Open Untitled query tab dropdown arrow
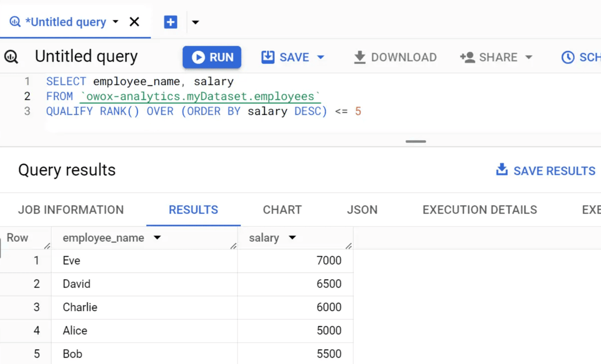This screenshot has height=364, width=601. (116, 22)
